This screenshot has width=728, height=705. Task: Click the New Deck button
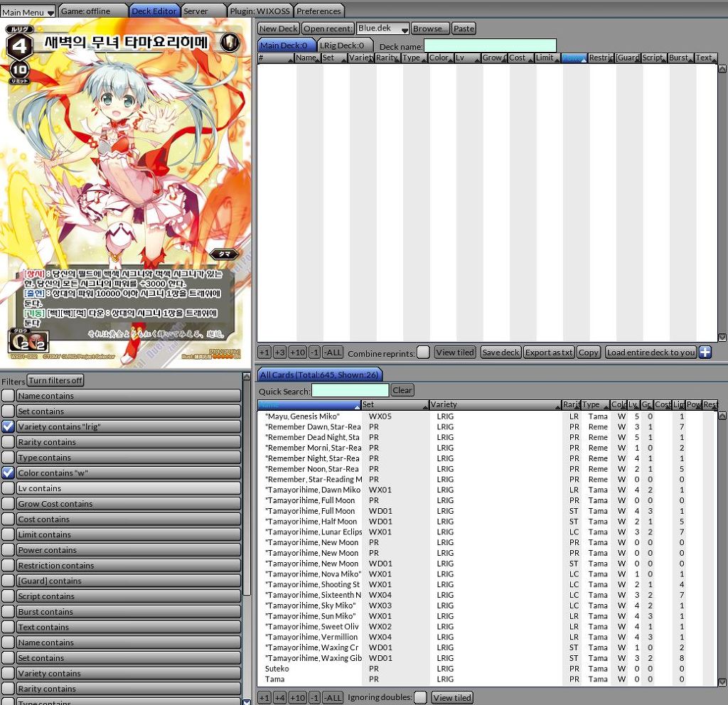(x=279, y=28)
